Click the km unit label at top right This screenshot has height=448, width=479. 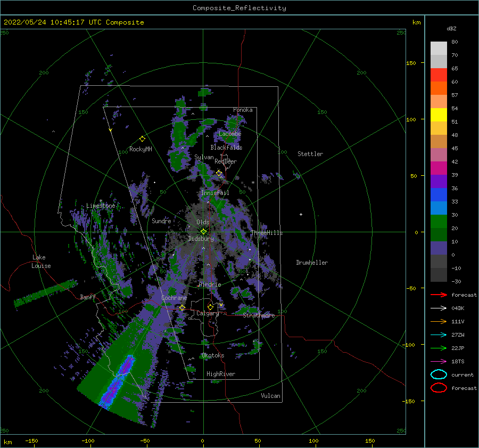pos(416,22)
